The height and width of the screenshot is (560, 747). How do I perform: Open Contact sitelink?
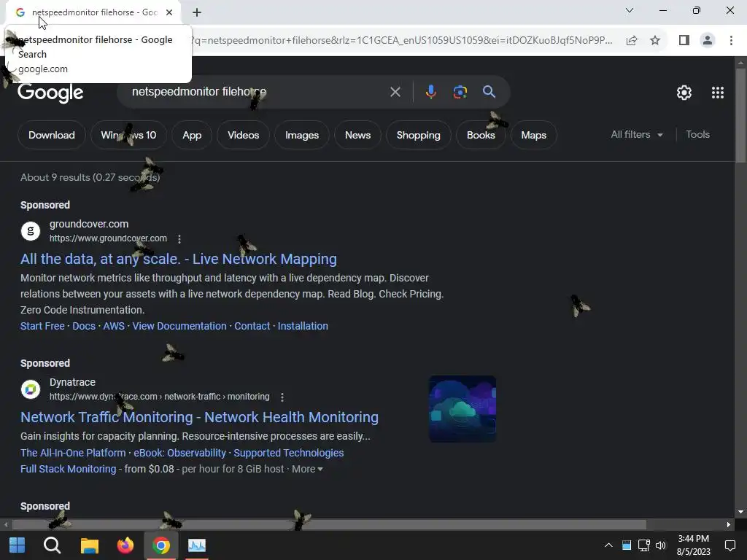pos(252,326)
